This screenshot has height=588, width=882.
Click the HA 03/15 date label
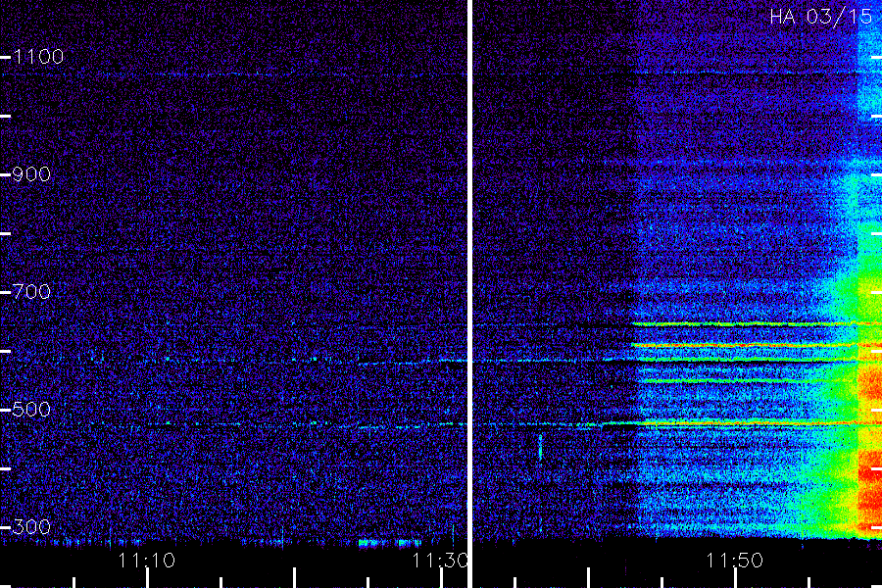(820, 17)
